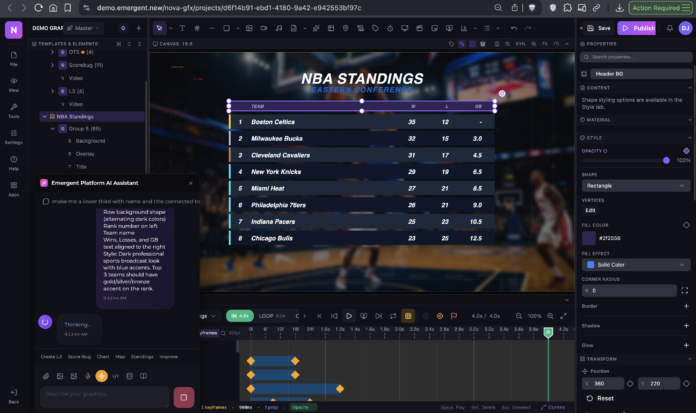Open the shape tool dropdown arrow

(237, 28)
